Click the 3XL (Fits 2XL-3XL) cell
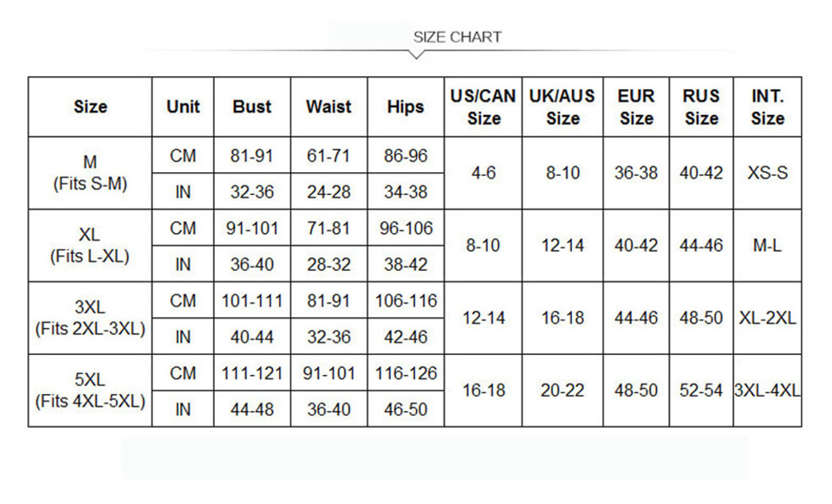This screenshot has width=832, height=504. click(90, 318)
